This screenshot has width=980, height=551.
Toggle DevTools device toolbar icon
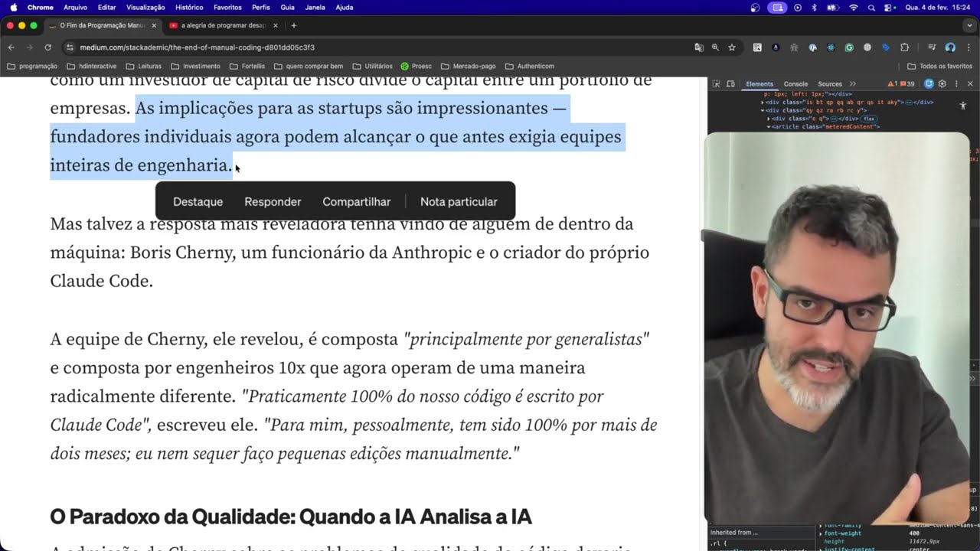[x=730, y=84]
